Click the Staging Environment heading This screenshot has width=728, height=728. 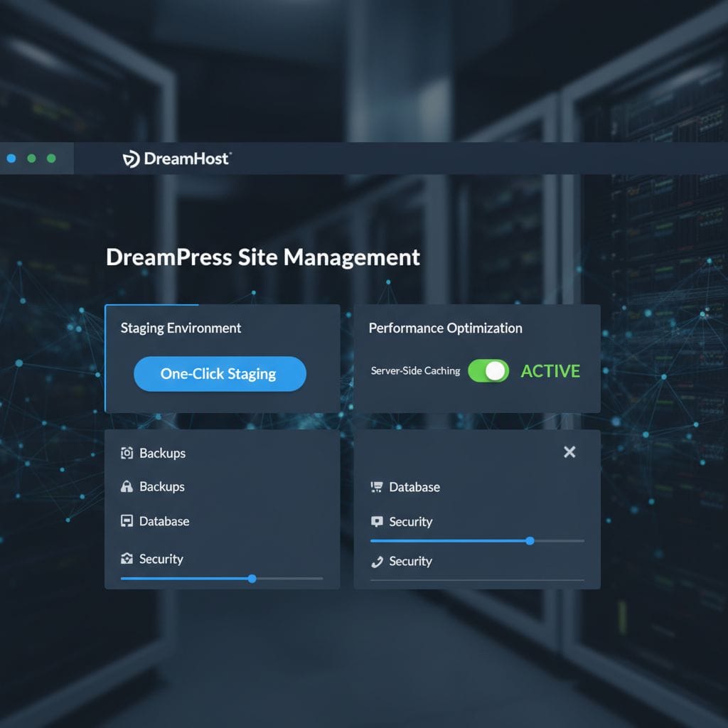(181, 328)
